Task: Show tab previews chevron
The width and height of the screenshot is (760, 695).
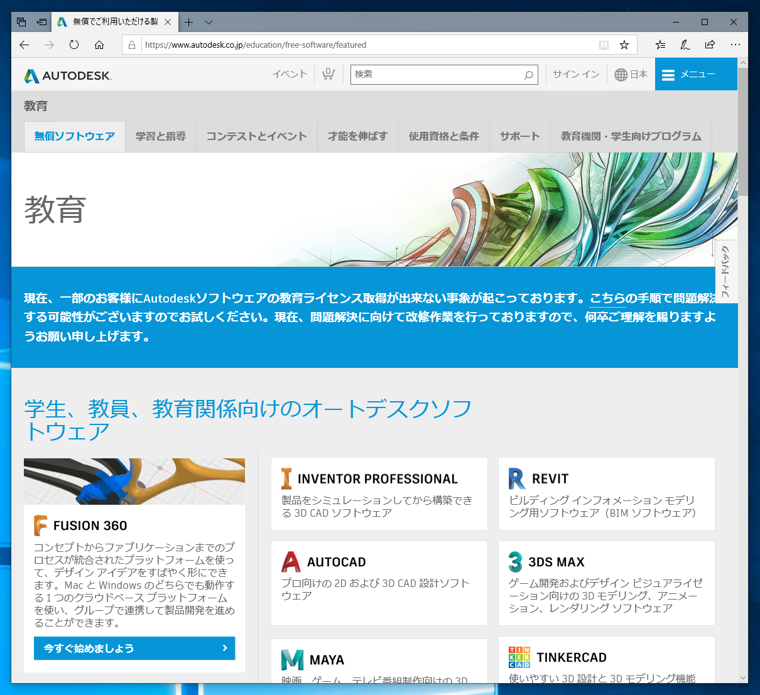Action: pyautogui.click(x=208, y=22)
